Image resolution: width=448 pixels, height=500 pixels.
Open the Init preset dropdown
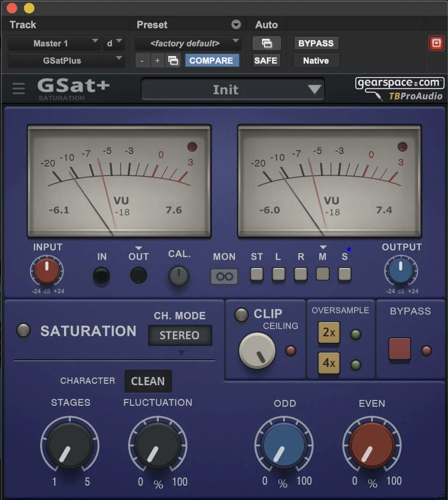[x=233, y=89]
